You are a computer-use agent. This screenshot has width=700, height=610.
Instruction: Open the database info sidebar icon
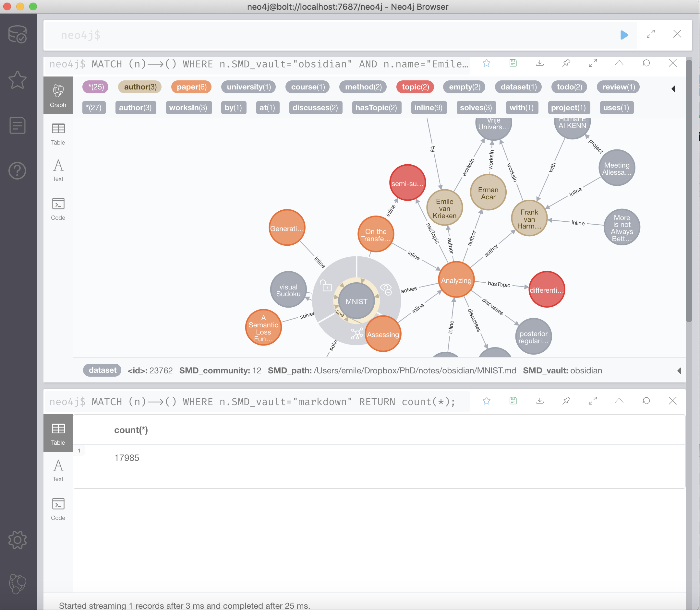click(x=18, y=34)
